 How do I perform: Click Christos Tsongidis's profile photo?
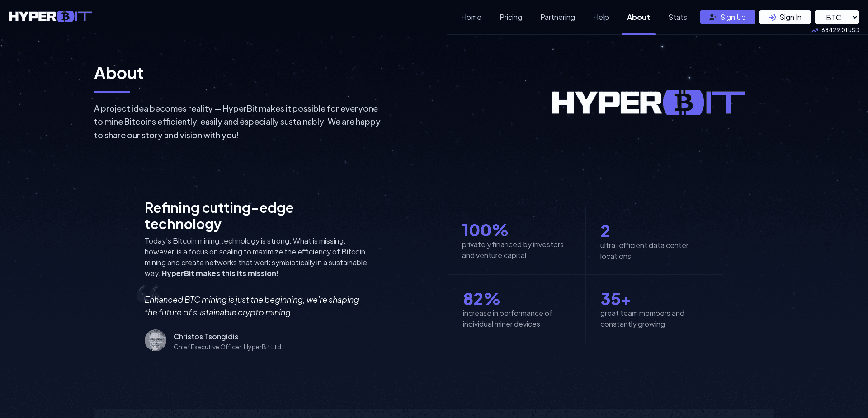pyautogui.click(x=156, y=340)
